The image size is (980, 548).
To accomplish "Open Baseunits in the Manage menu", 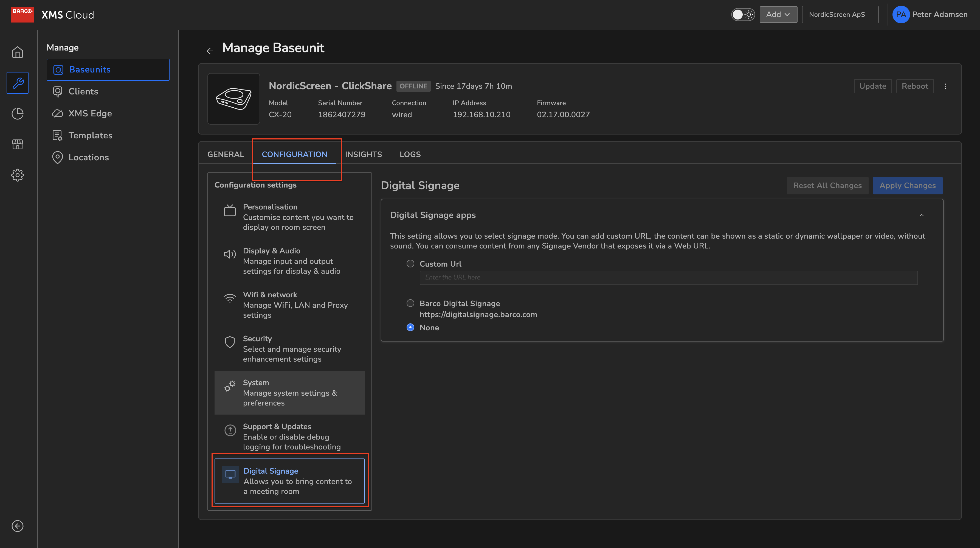I will [108, 70].
